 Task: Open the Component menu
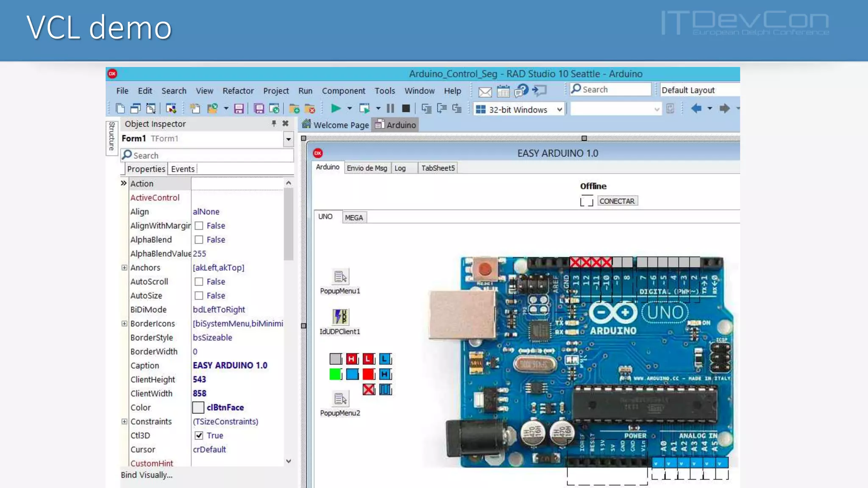[343, 91]
